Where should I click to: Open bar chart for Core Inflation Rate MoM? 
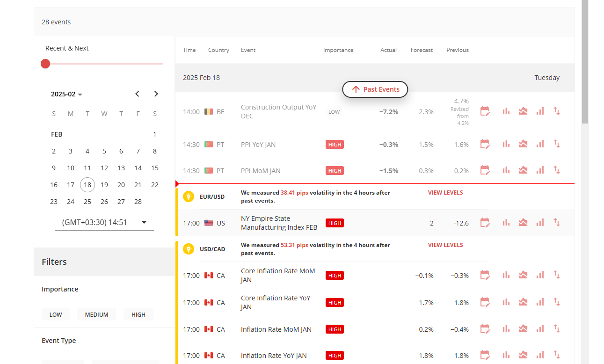(506, 275)
